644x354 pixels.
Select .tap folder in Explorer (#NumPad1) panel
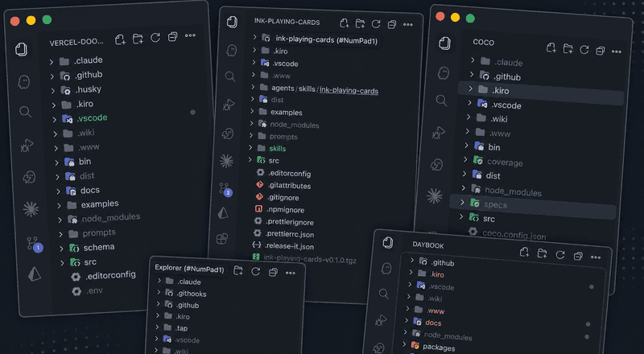tap(182, 328)
